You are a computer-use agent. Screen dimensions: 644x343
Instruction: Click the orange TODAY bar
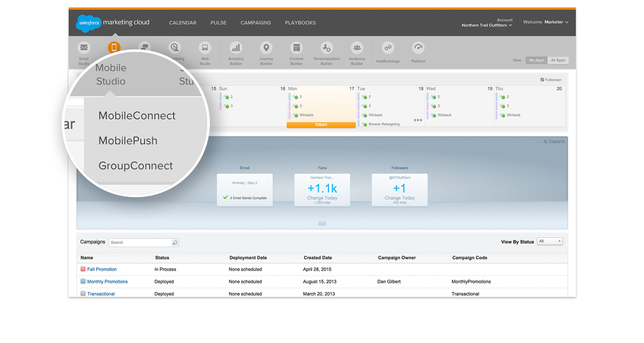click(321, 125)
